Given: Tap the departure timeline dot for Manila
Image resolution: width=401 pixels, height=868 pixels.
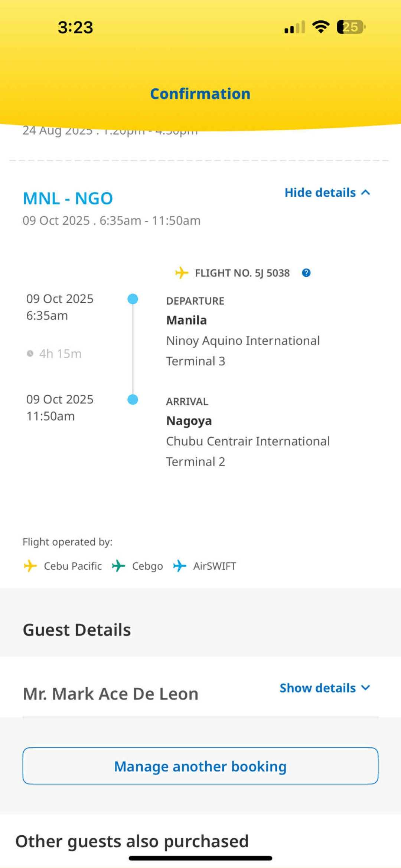Looking at the screenshot, I should (x=133, y=299).
